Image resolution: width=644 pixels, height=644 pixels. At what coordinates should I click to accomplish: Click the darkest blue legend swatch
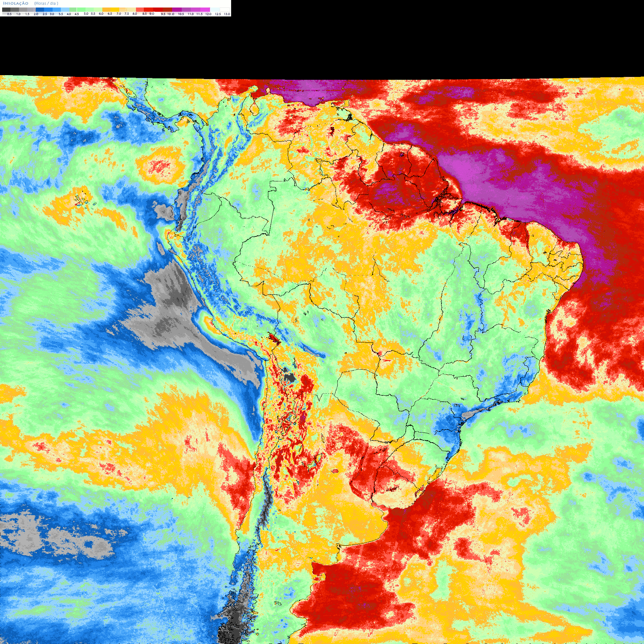[40, 10]
